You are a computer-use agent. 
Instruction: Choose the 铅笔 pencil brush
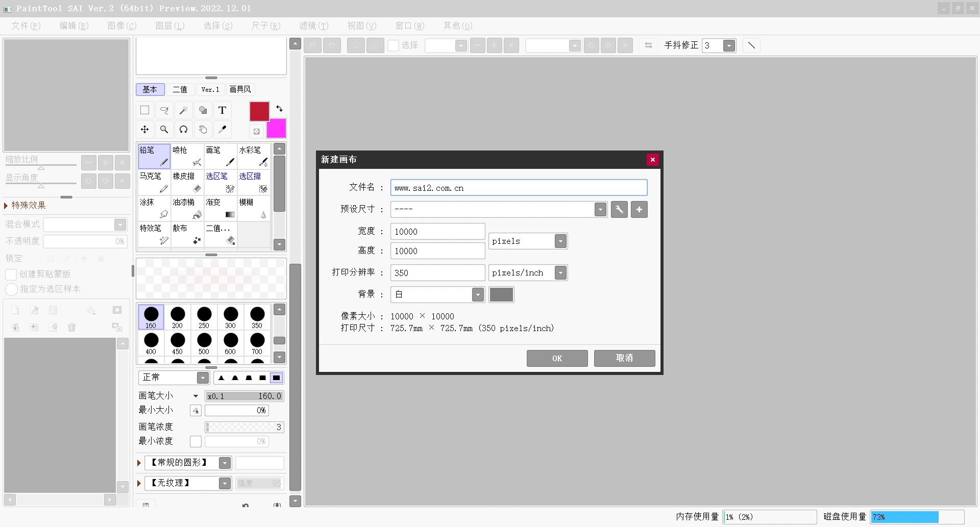coord(154,156)
